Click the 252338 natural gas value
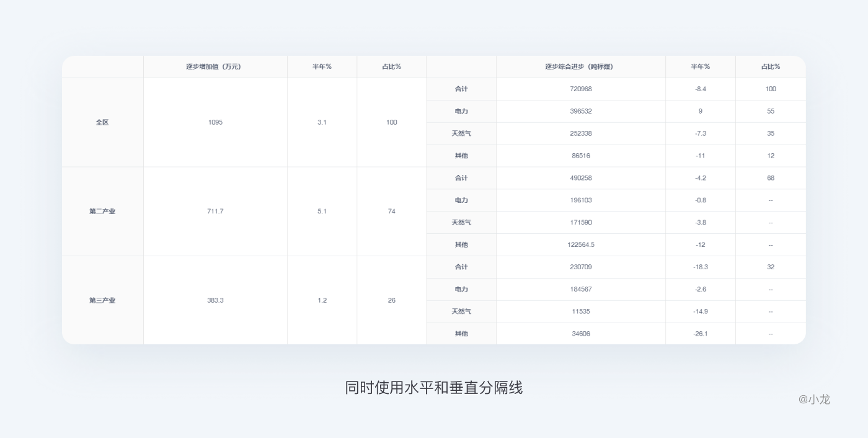868x438 pixels. pos(581,133)
